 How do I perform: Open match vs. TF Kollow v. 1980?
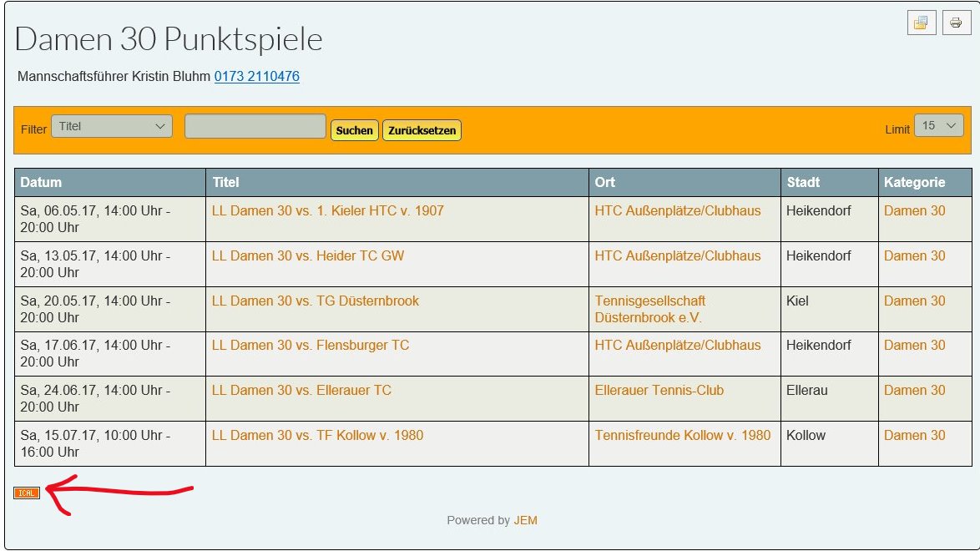(317, 436)
